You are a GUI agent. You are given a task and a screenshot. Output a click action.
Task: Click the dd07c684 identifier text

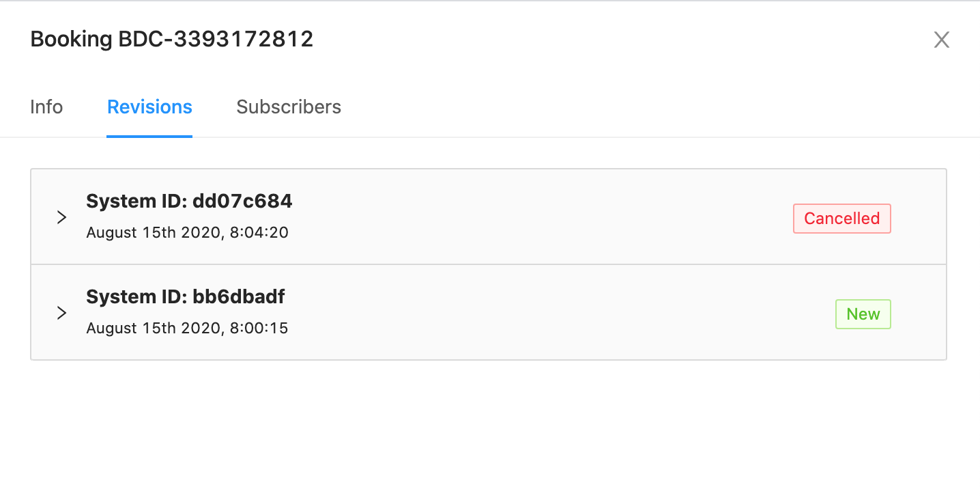(x=242, y=202)
